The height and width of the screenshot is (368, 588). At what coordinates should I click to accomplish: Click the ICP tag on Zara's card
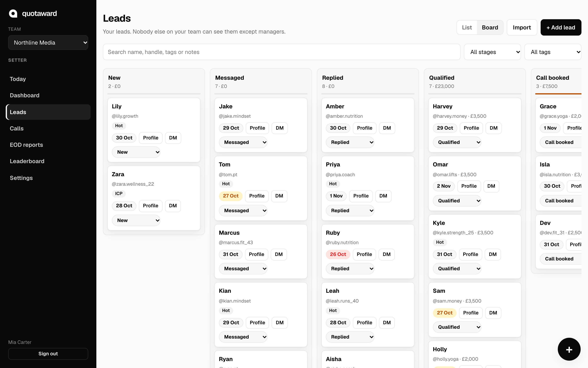(x=119, y=193)
